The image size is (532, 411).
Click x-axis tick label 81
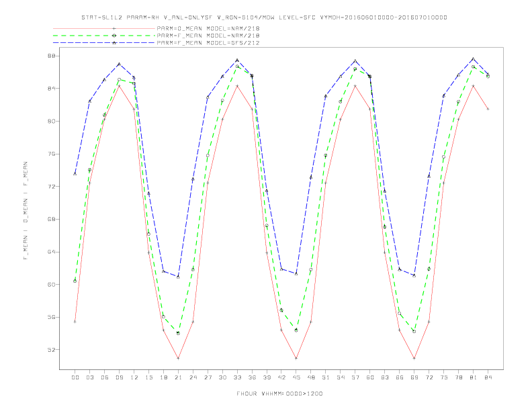[474, 377]
